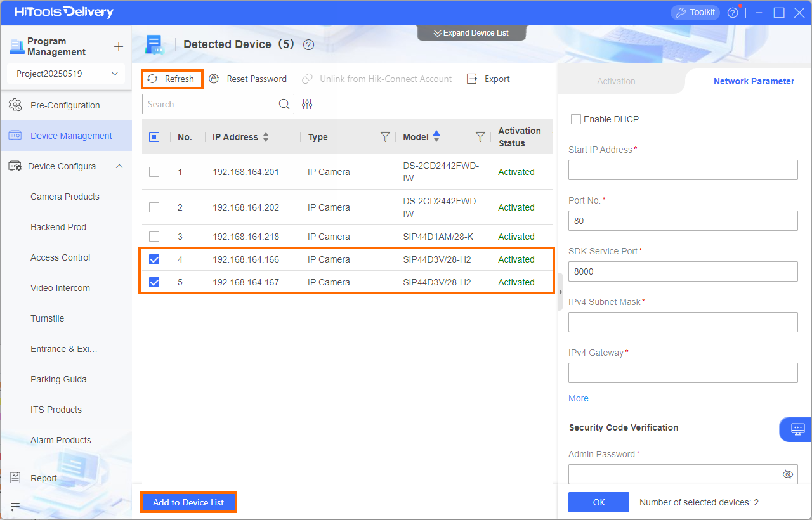Check the box for device 192.168.164.202
Viewport: 812px width, 520px height.
(x=154, y=207)
